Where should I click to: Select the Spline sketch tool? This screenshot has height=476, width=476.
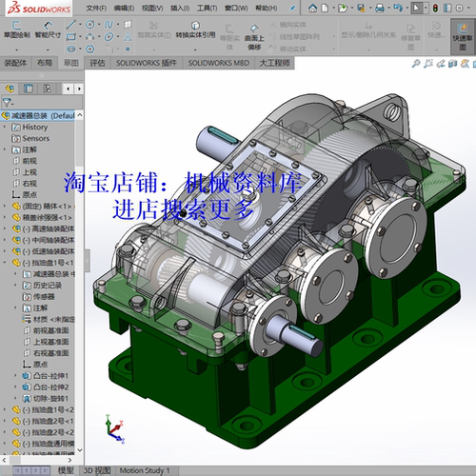(x=109, y=25)
